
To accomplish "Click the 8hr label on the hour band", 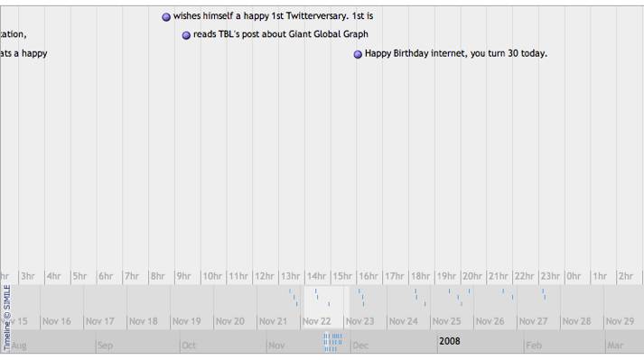I will 158,276.
